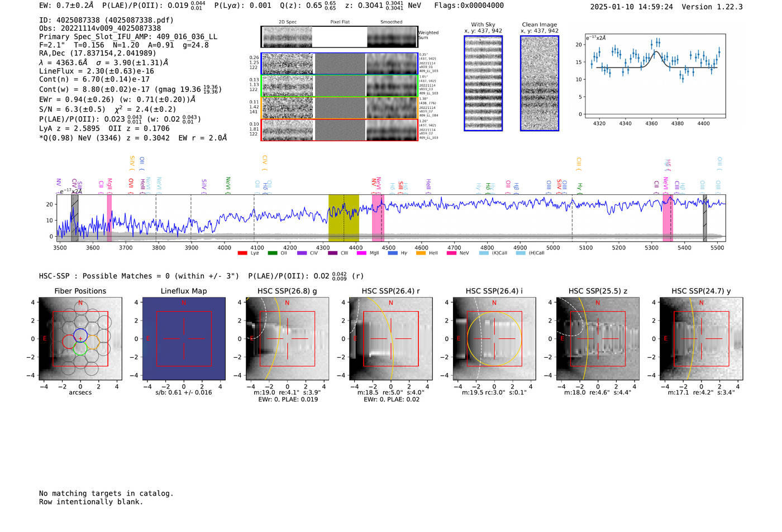This screenshot has width=782, height=532.
Task: Open the HSC SSP(24.7) y image
Action: (x=701, y=338)
